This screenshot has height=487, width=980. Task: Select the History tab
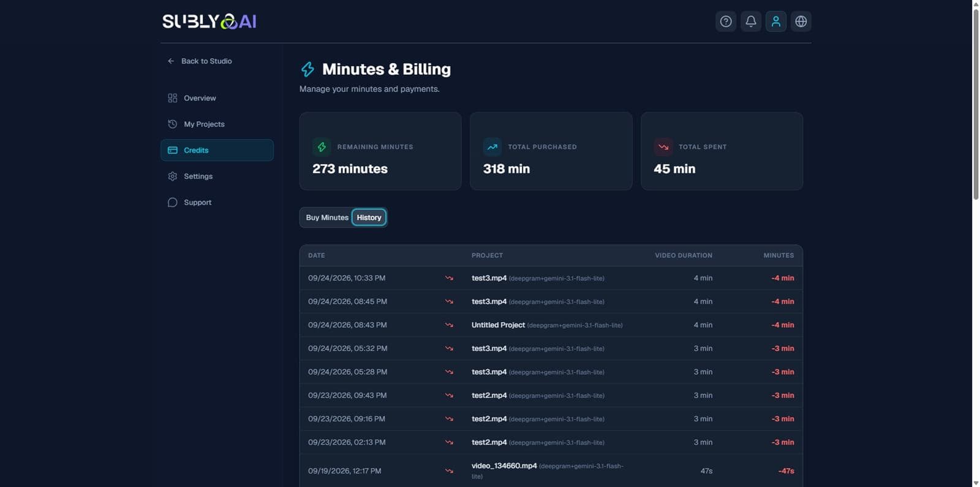[369, 217]
